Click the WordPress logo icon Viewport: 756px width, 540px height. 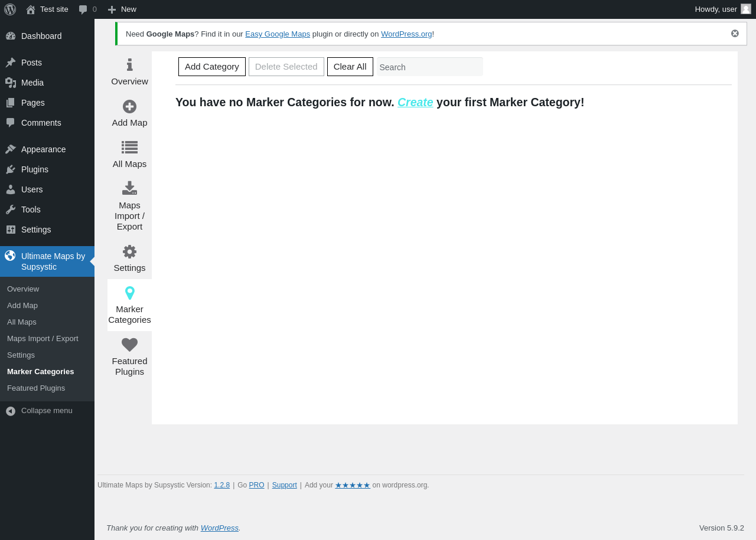coord(10,9)
